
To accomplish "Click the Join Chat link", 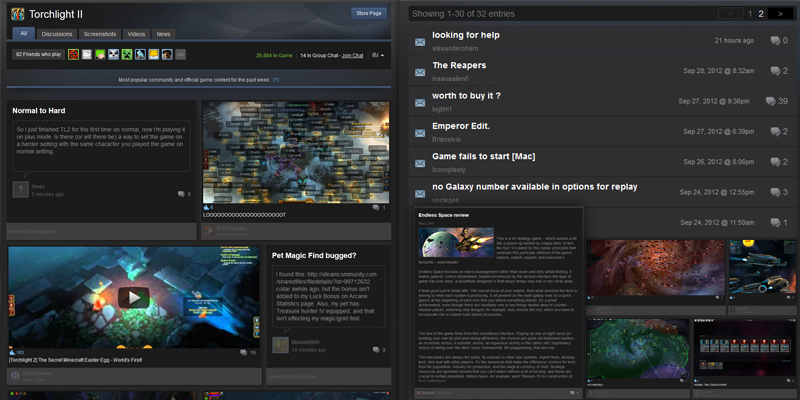I will point(352,54).
